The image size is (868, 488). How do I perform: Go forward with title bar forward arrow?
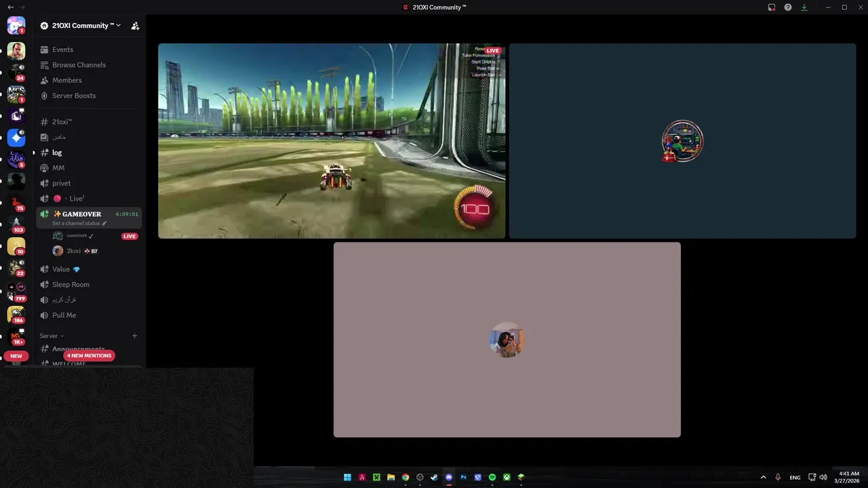(x=22, y=7)
